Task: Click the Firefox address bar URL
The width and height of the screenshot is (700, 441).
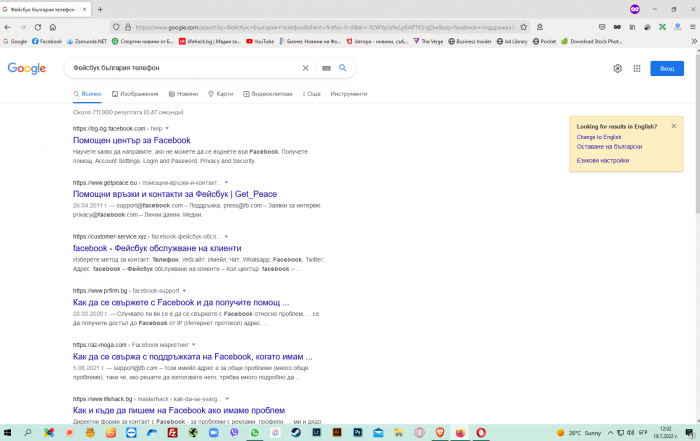Action: (x=325, y=27)
